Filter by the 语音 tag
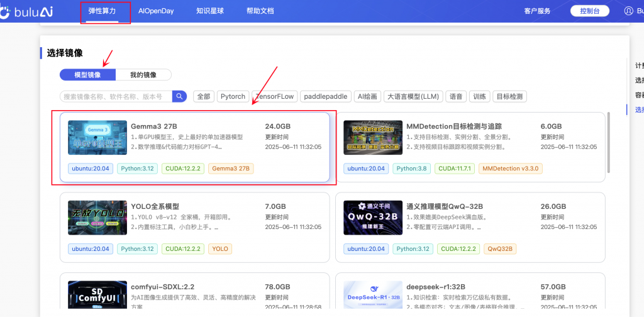Image resolution: width=644 pixels, height=317 pixels. click(x=456, y=96)
